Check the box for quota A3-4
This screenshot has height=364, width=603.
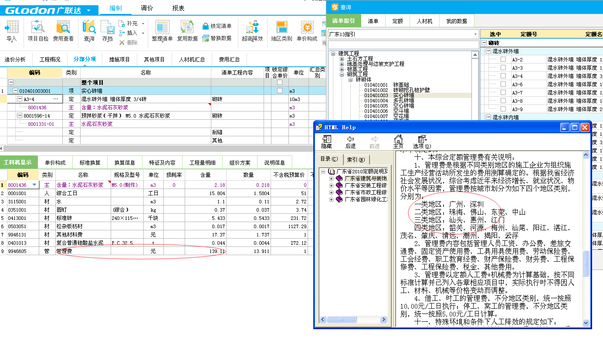(503, 76)
